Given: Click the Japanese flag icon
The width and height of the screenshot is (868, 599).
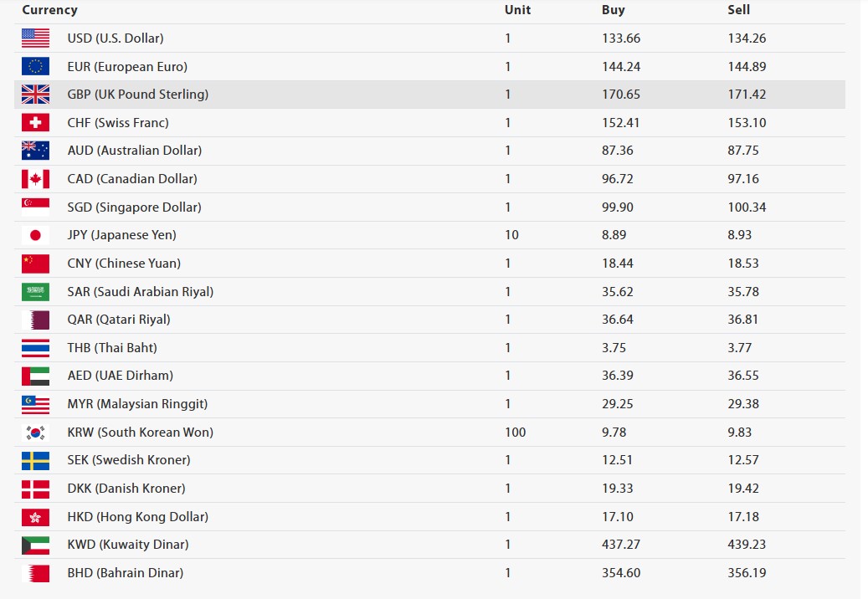Looking at the screenshot, I should tap(35, 235).
